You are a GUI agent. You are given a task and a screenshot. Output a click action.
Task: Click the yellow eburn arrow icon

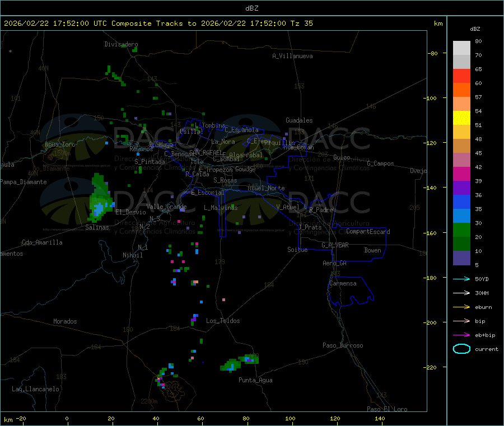click(x=461, y=307)
